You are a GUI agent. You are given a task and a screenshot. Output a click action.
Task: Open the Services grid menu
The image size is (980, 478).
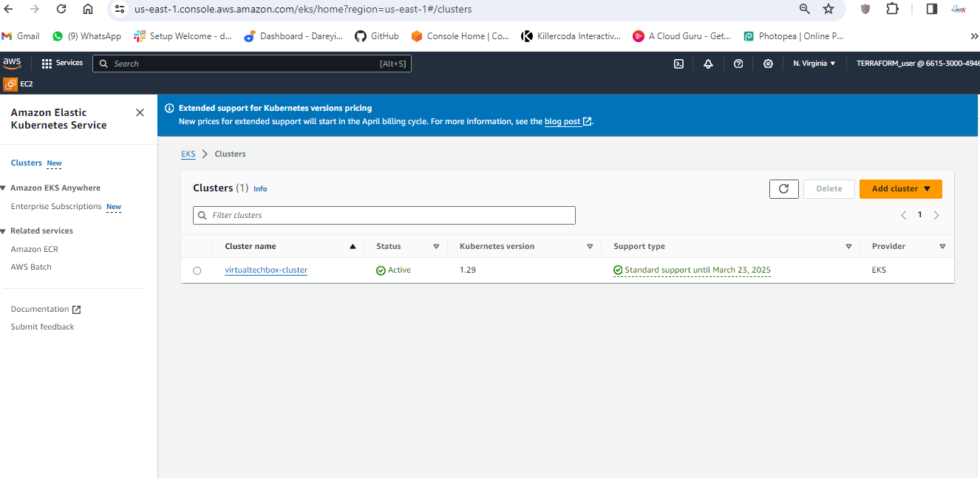tap(62, 64)
